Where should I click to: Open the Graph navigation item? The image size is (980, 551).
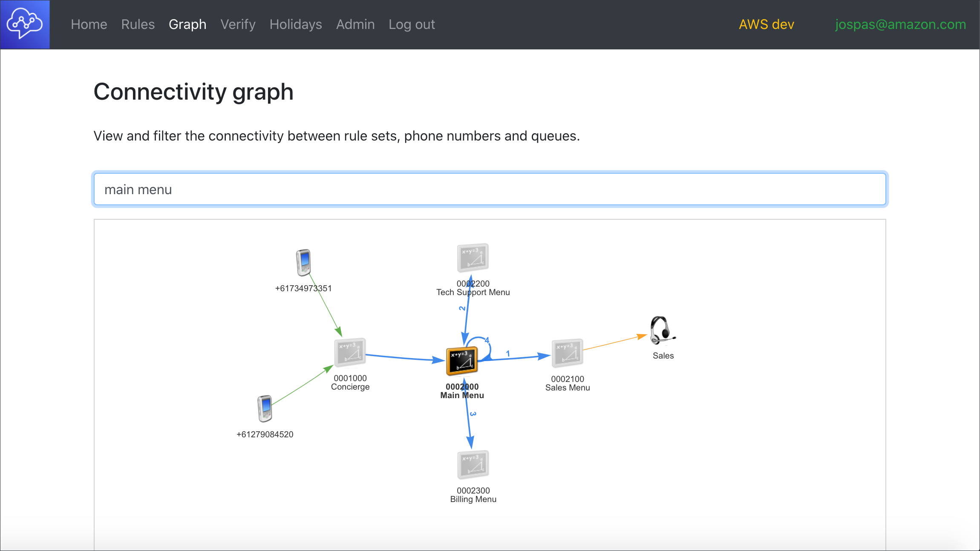pos(187,24)
